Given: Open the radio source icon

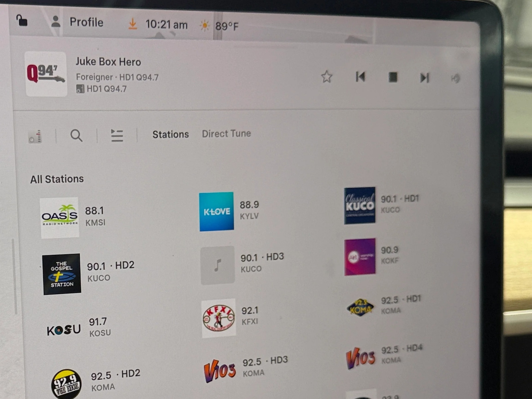Looking at the screenshot, I should coord(35,136).
